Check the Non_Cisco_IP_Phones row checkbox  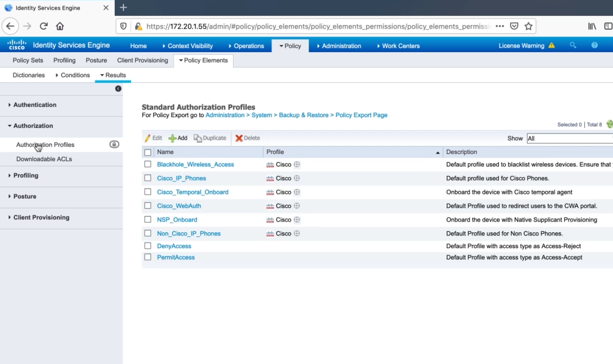(148, 233)
